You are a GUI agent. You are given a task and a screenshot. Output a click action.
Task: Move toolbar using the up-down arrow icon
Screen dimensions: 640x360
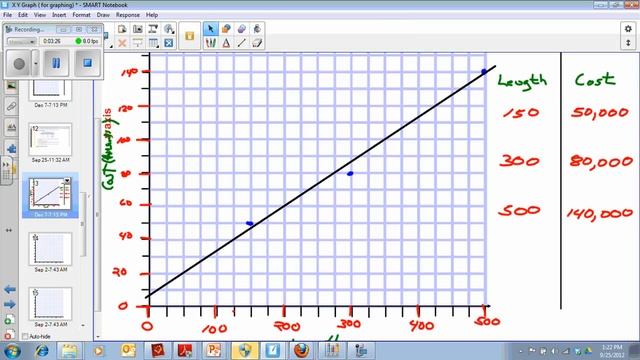(x=628, y=42)
